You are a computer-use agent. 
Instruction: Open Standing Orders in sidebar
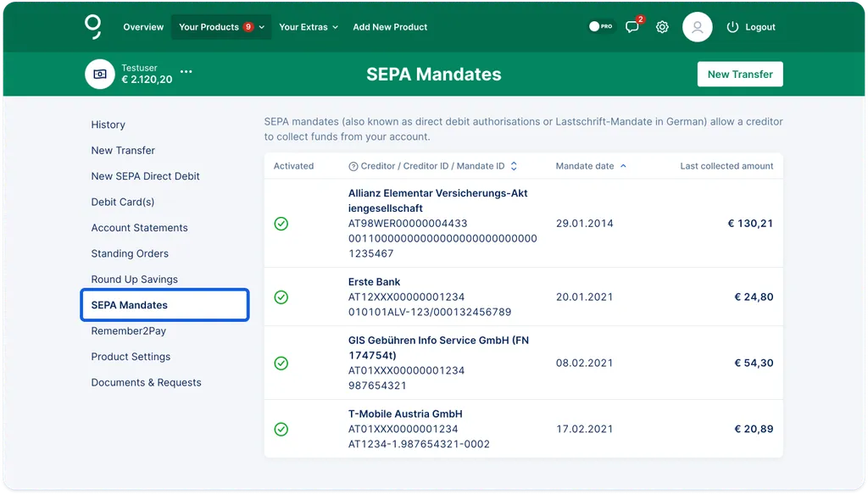(x=130, y=253)
